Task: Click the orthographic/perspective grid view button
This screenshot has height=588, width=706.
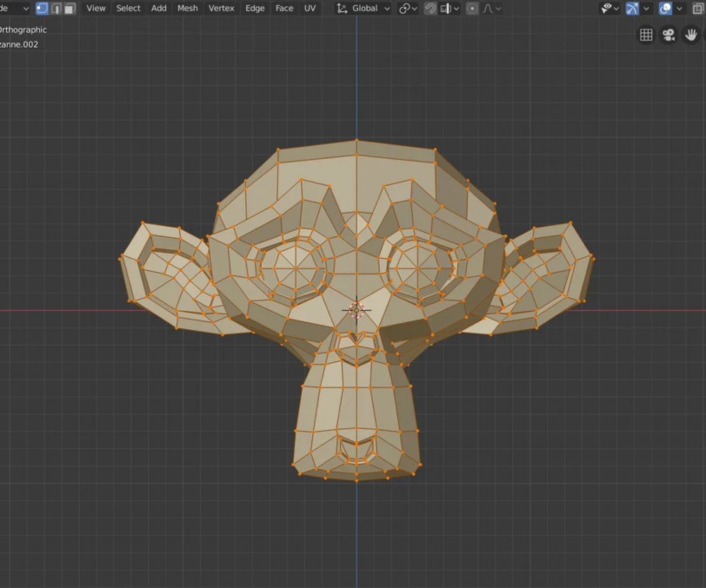Action: click(x=646, y=35)
